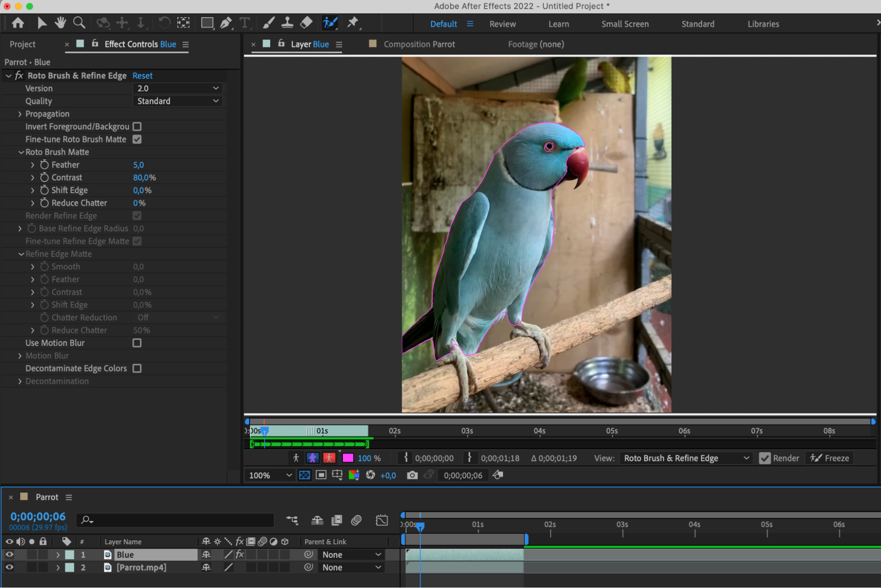Select the Review workspace

pyautogui.click(x=502, y=24)
